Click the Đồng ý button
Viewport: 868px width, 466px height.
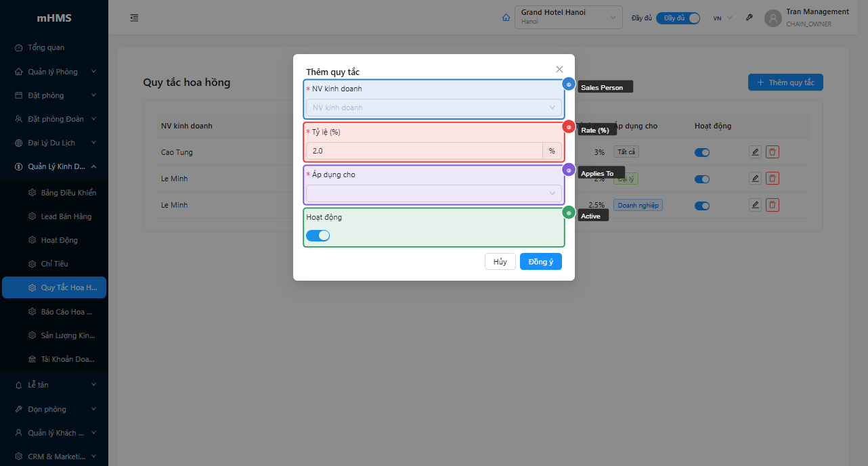click(540, 262)
